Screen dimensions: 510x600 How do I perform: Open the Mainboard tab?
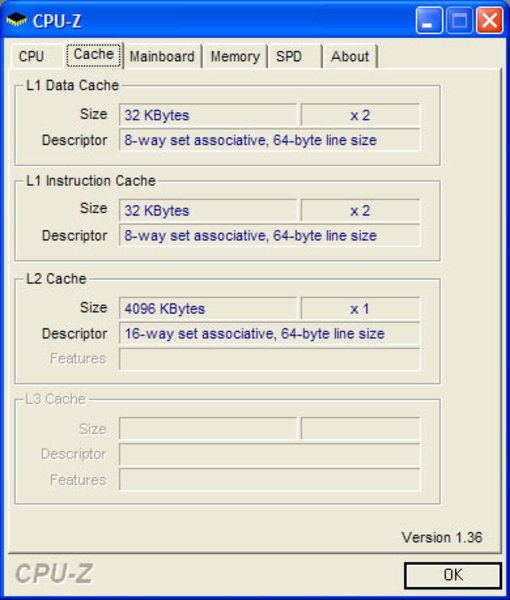coord(162,57)
